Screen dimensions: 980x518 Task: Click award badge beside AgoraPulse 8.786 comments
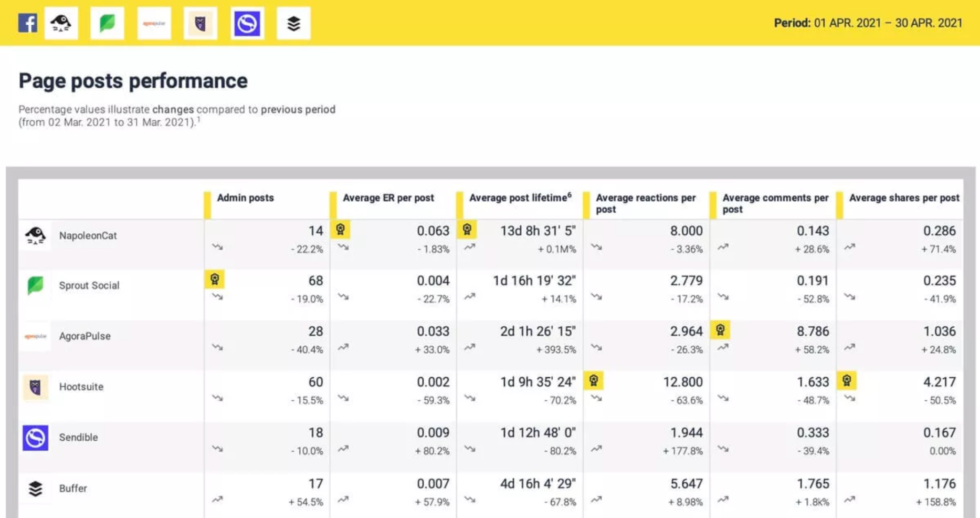pyautogui.click(x=720, y=330)
